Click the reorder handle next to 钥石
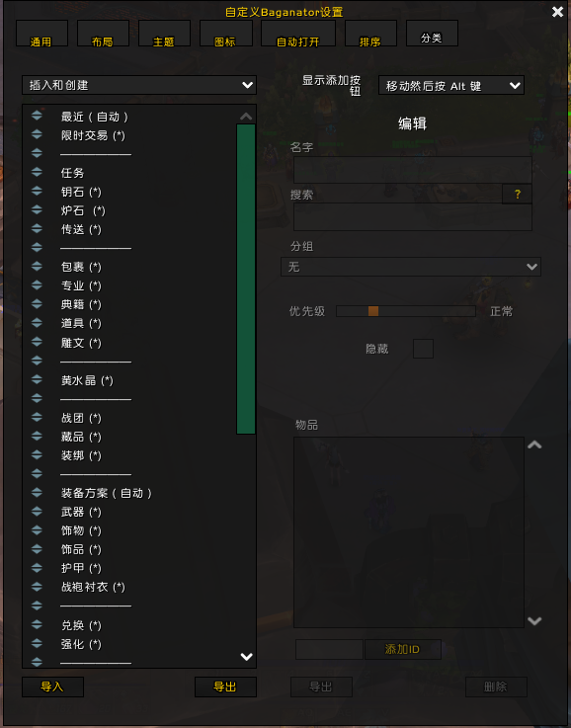Viewport: 571px width, 728px height. pos(37,192)
